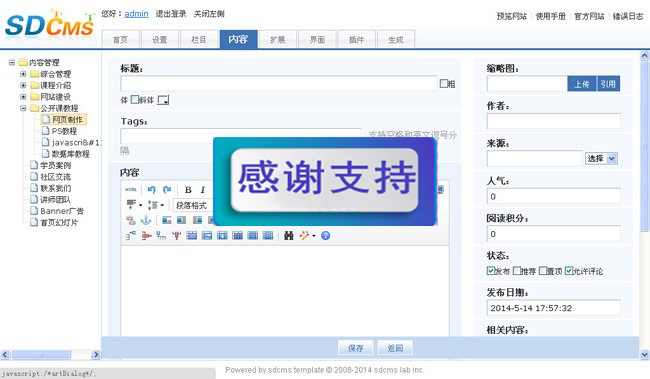650x379 pixels.
Task: Click into the 标题 title input field
Action: pos(279,84)
